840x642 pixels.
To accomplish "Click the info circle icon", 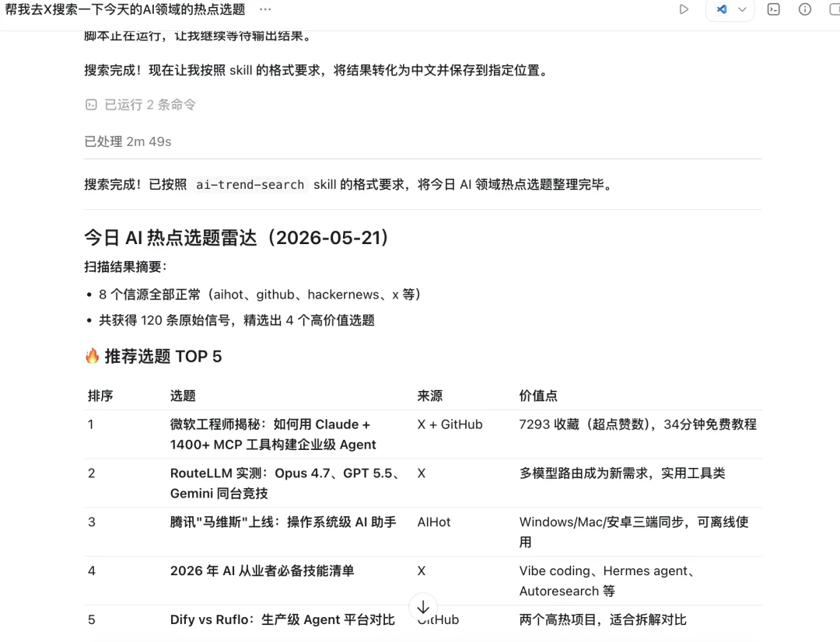I will pyautogui.click(x=805, y=9).
